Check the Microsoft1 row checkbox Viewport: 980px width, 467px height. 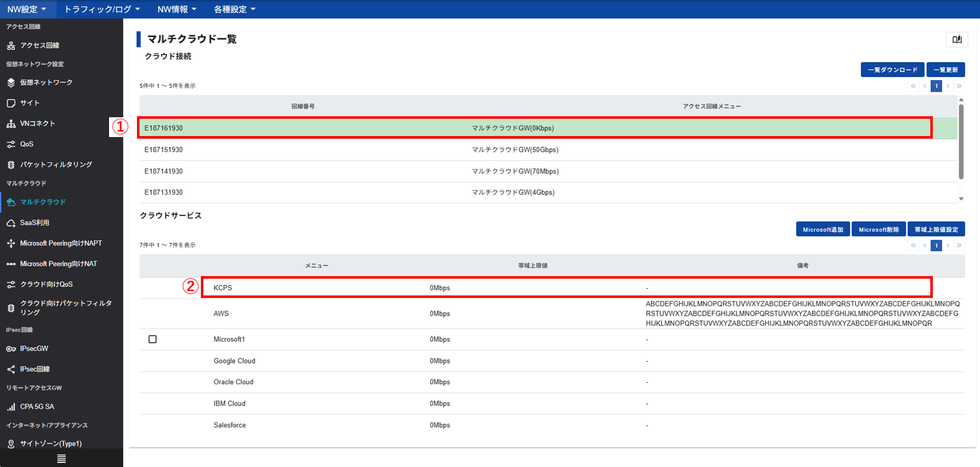[x=153, y=339]
